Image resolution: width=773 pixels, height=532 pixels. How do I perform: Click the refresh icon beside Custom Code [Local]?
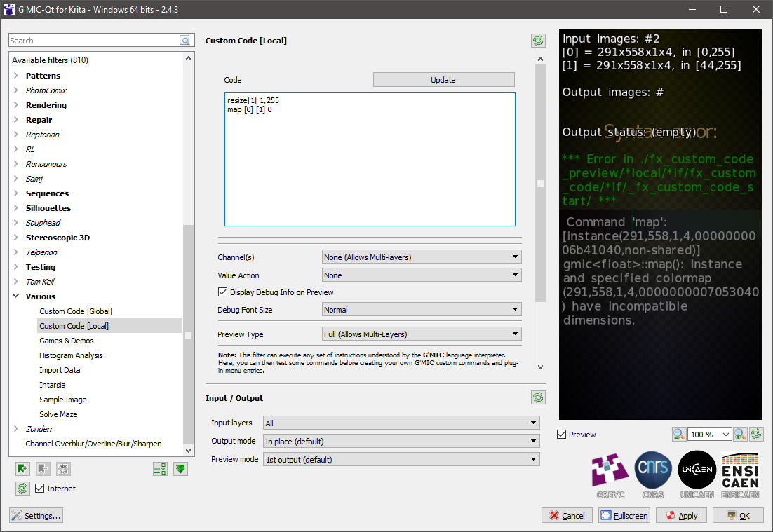(538, 41)
